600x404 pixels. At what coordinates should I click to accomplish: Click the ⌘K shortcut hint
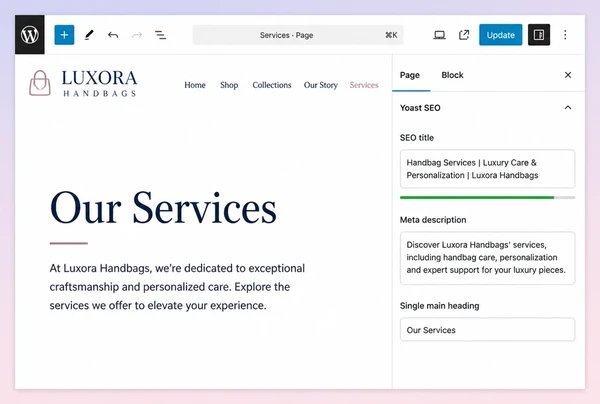[x=391, y=35]
